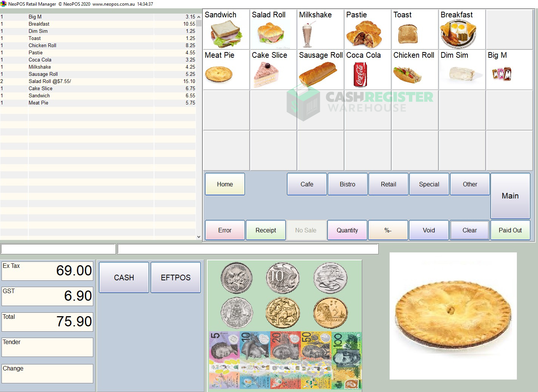Image resolution: width=538 pixels, height=392 pixels.
Task: Switch to the Cafe category
Action: 306,184
